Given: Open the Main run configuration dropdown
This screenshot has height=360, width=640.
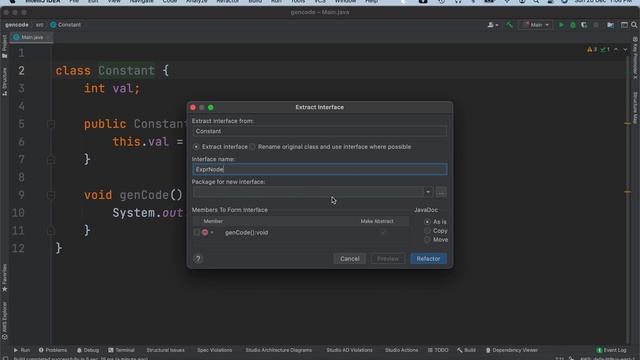Looking at the screenshot, I should coord(536,25).
